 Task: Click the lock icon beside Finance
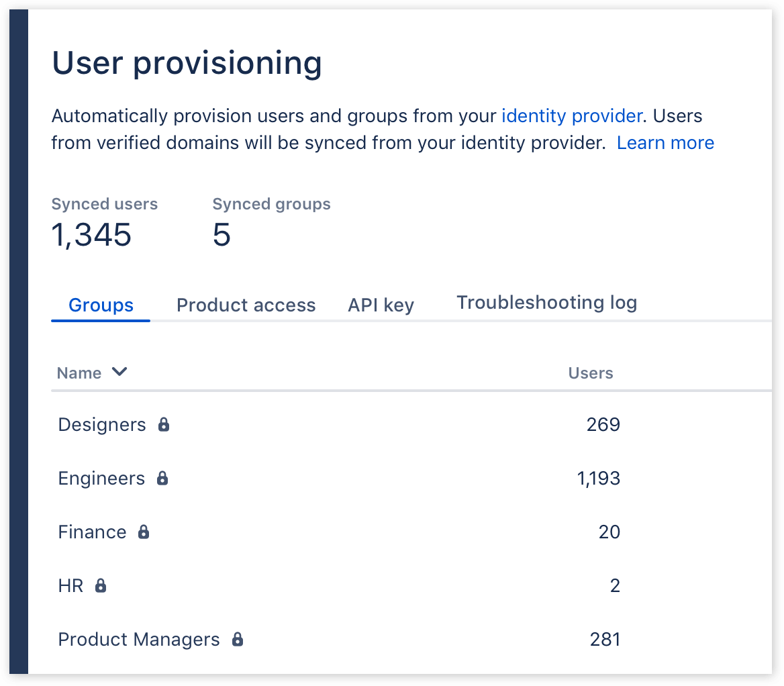point(144,532)
